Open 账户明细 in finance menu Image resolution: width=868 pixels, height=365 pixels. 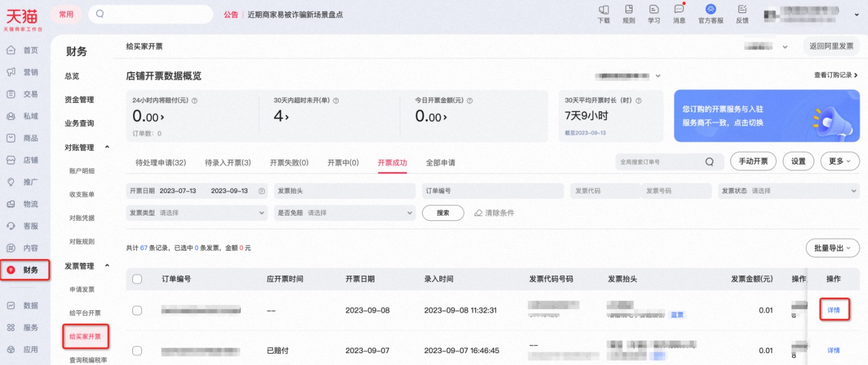click(82, 171)
